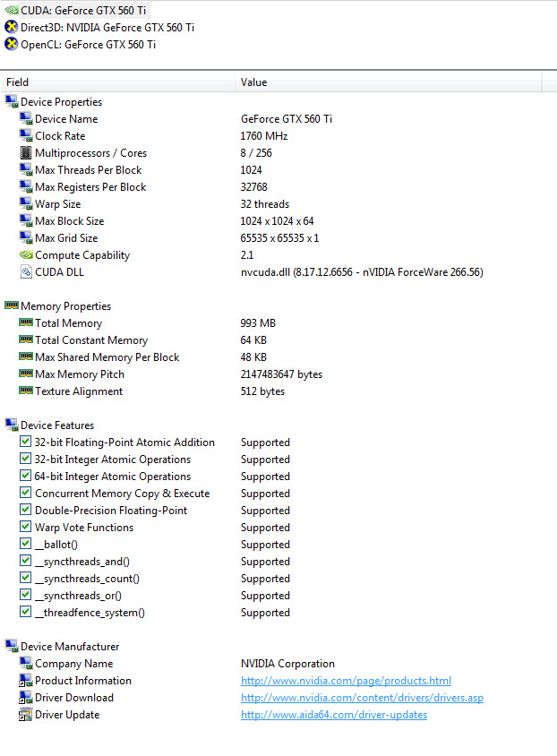Viewport: 557px width, 756px height.
Task: Click the Max Grid Size icon
Action: click(x=26, y=237)
